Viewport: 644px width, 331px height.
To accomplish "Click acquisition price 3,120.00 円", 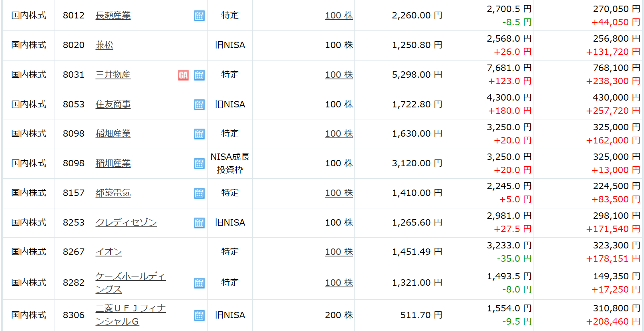I will click(417, 163).
